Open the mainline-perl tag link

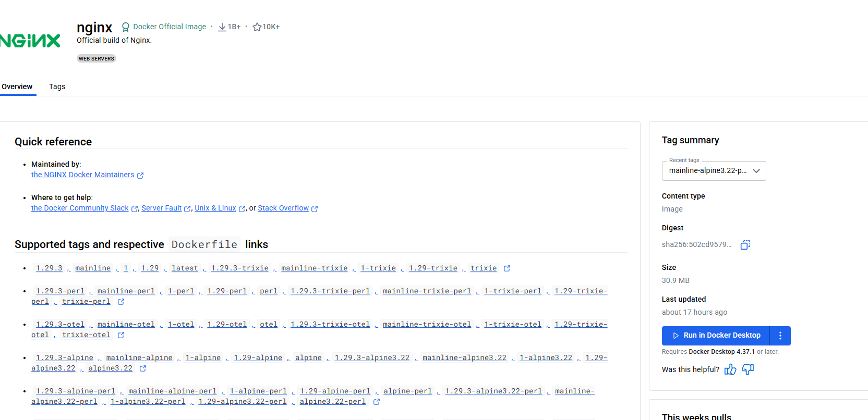(x=126, y=291)
